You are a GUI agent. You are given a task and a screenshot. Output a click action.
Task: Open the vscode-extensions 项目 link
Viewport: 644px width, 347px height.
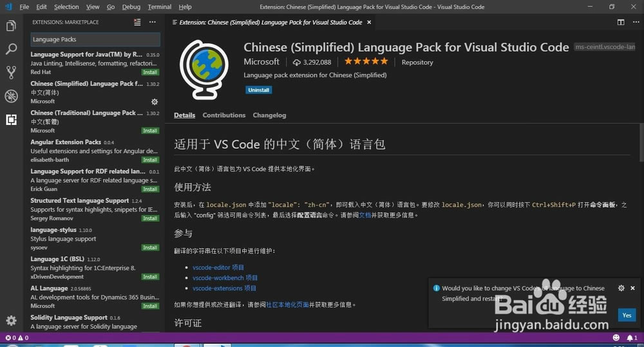(224, 288)
